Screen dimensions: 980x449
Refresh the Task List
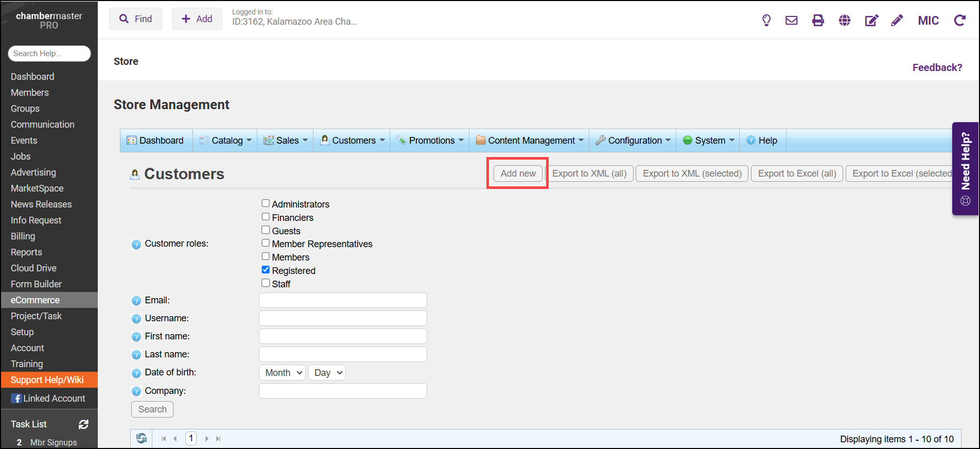pyautogui.click(x=83, y=424)
